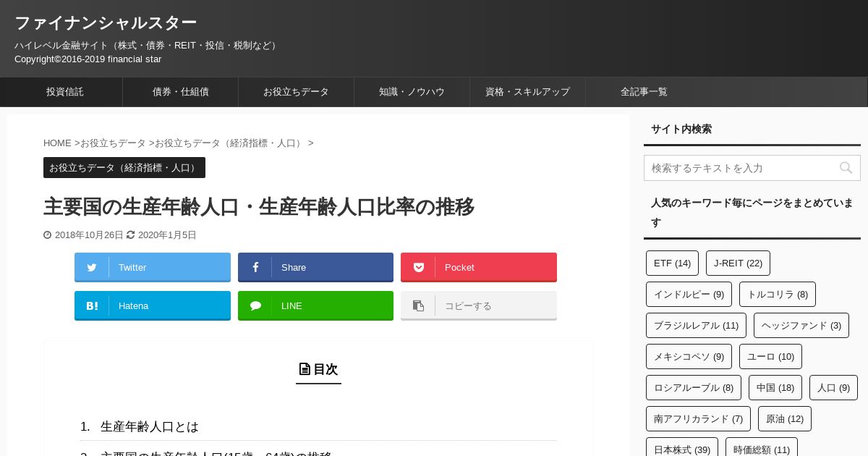Click Copyright©2016-2019 financial star text

click(88, 59)
